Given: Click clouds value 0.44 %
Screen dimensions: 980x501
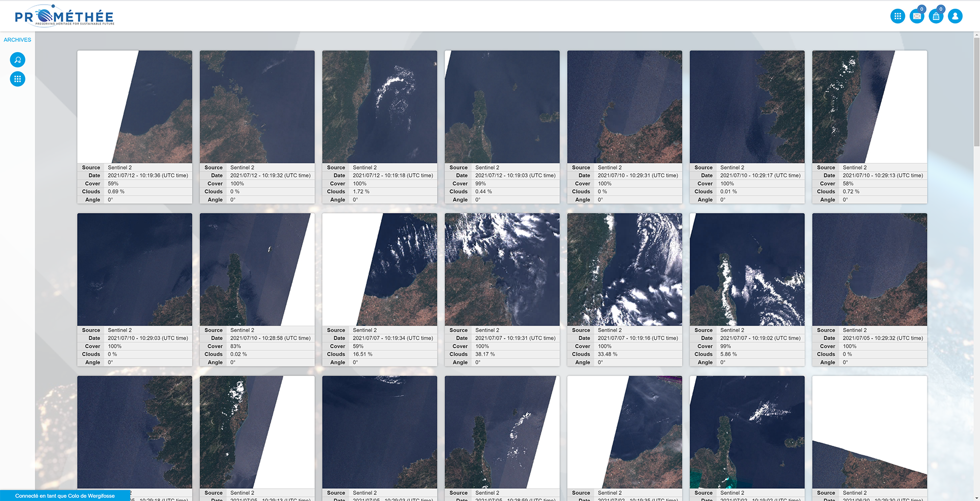Looking at the screenshot, I should click(x=484, y=192).
